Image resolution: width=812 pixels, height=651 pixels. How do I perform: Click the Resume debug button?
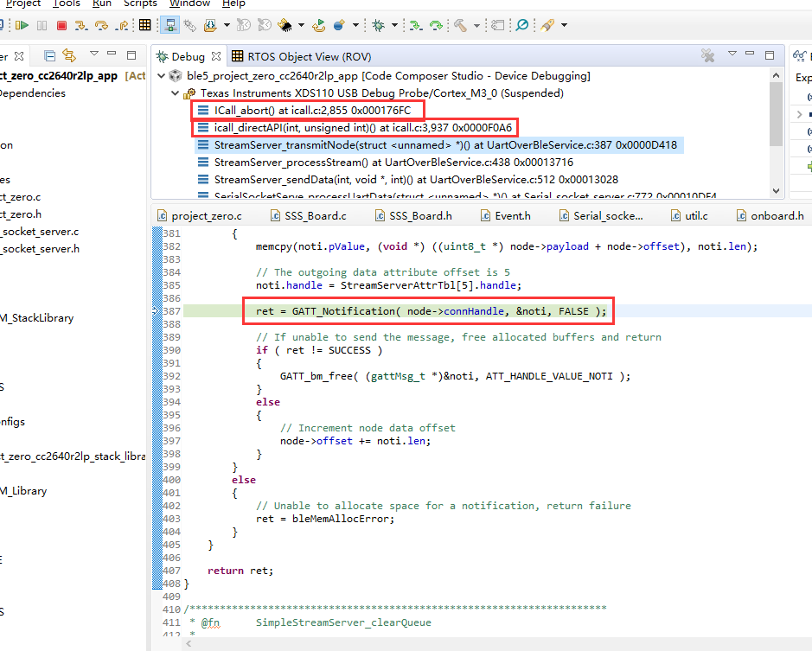22,25
